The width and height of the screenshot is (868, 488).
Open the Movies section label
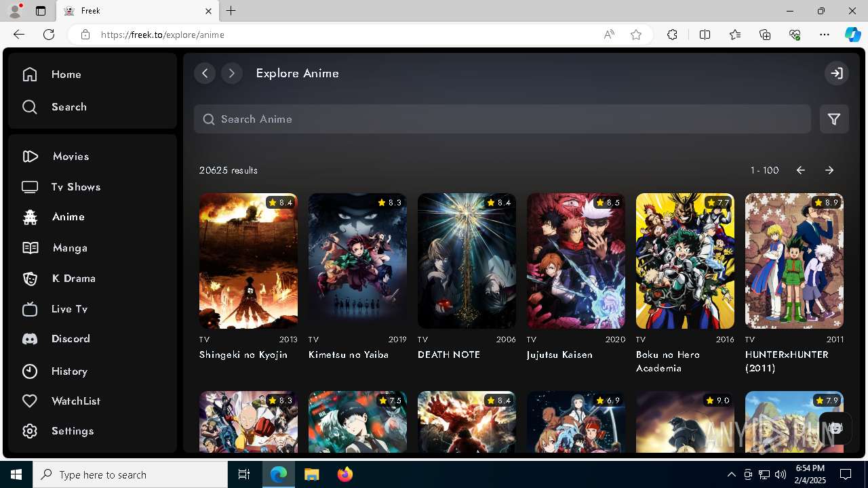pos(71,157)
